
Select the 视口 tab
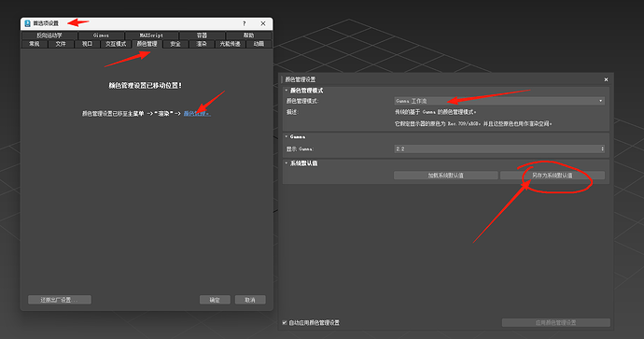[x=87, y=44]
